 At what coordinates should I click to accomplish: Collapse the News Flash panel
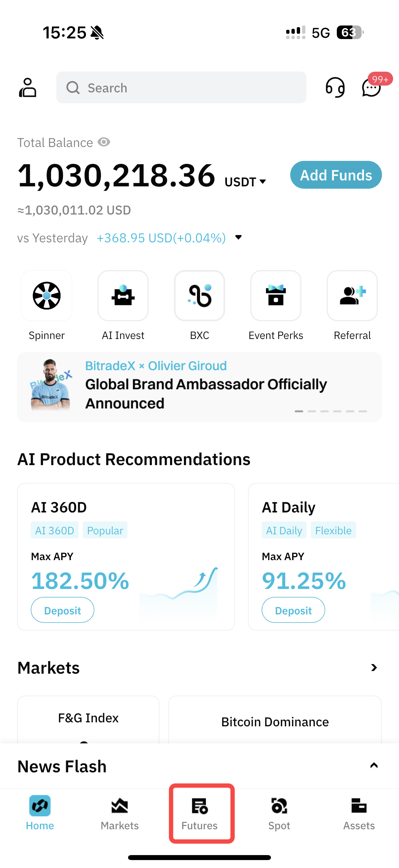374,766
